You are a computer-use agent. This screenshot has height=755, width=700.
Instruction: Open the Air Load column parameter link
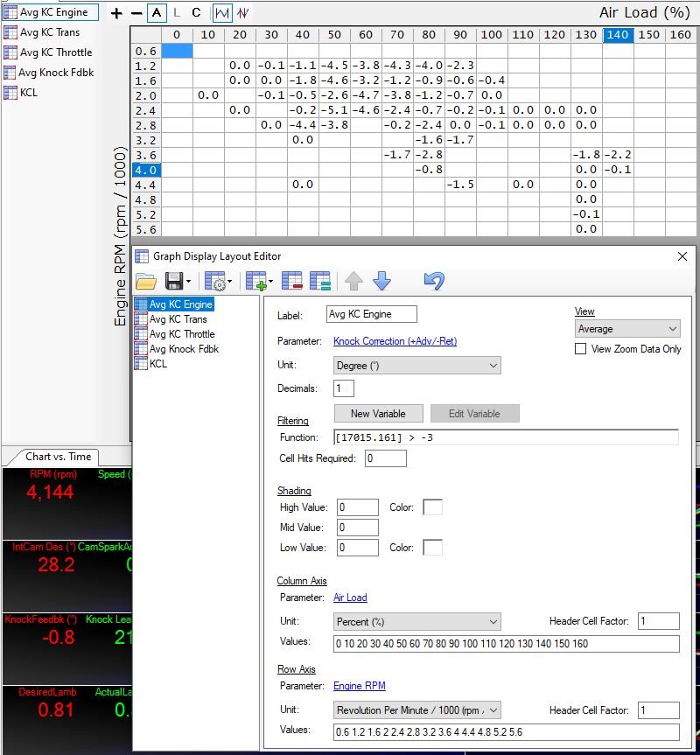click(x=350, y=598)
